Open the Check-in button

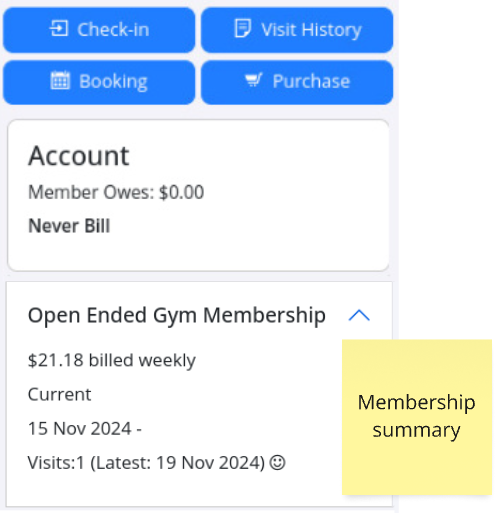(x=99, y=30)
